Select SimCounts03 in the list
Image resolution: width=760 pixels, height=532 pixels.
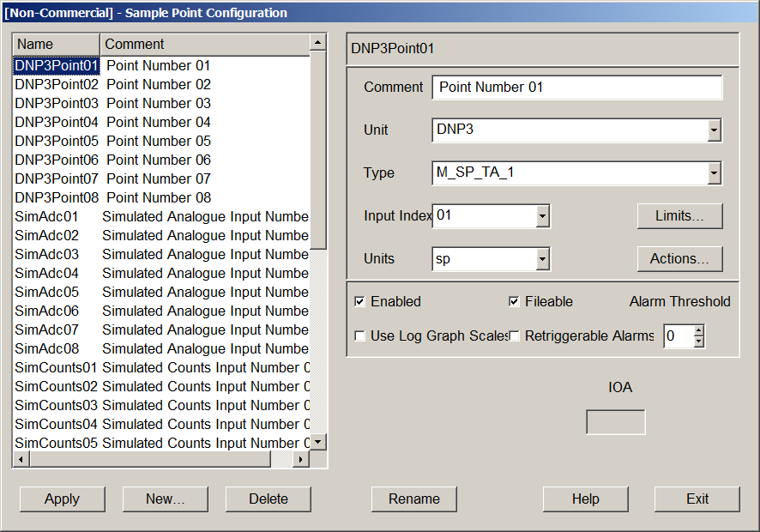56,406
